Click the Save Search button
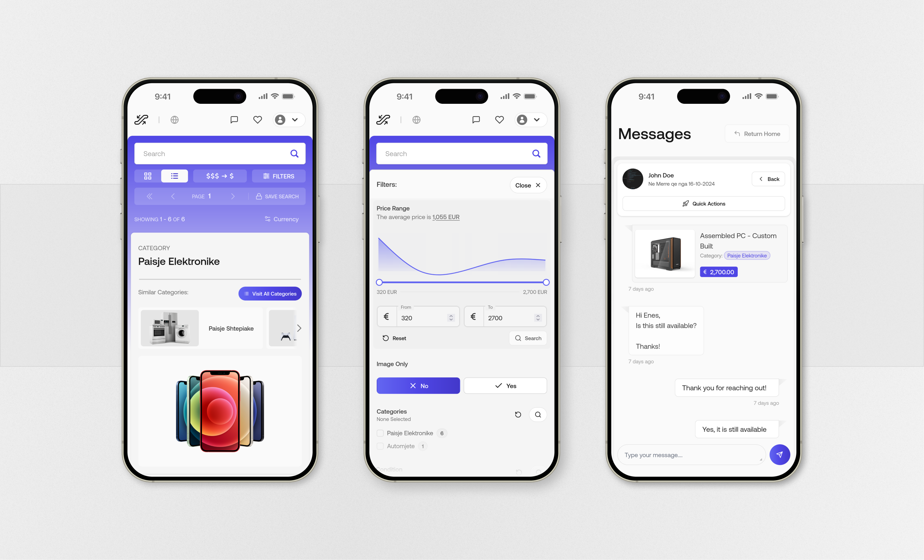This screenshot has width=924, height=560. [x=276, y=196]
